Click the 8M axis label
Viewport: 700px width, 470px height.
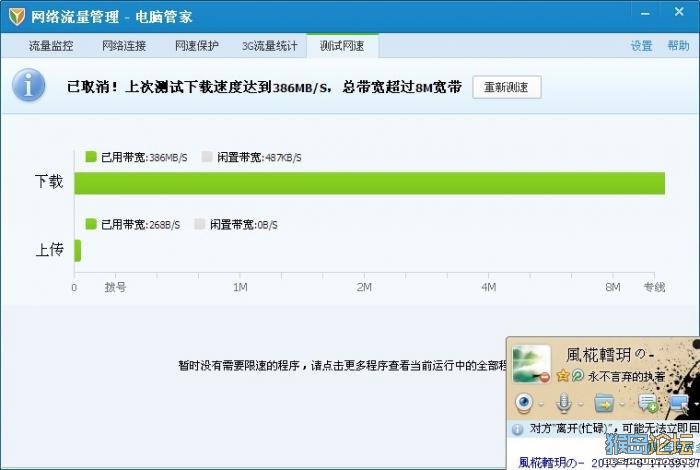pos(613,287)
